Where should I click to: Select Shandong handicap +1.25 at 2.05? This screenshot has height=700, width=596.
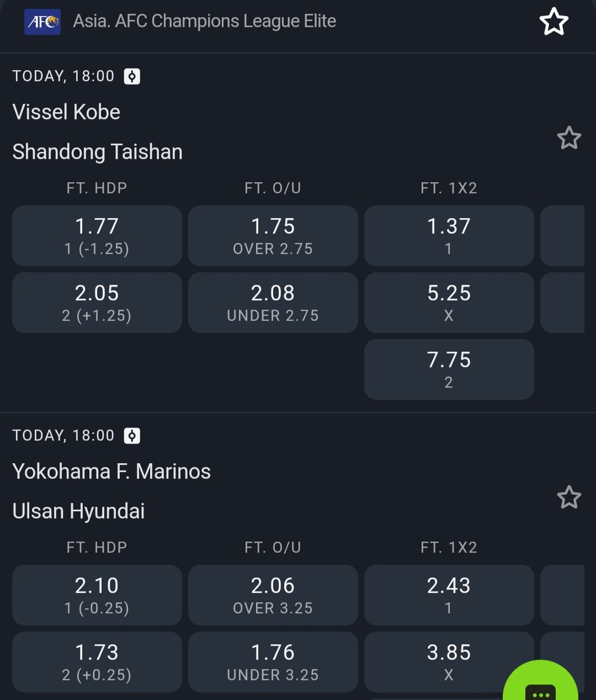tap(97, 303)
